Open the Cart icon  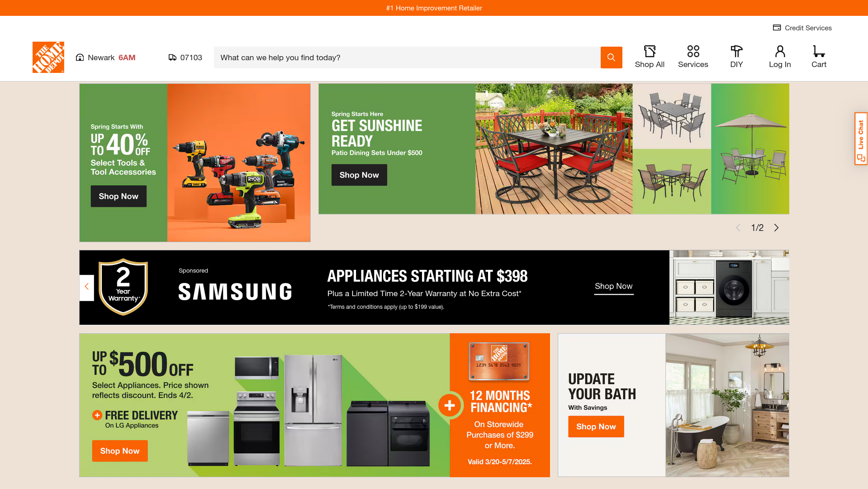point(819,51)
